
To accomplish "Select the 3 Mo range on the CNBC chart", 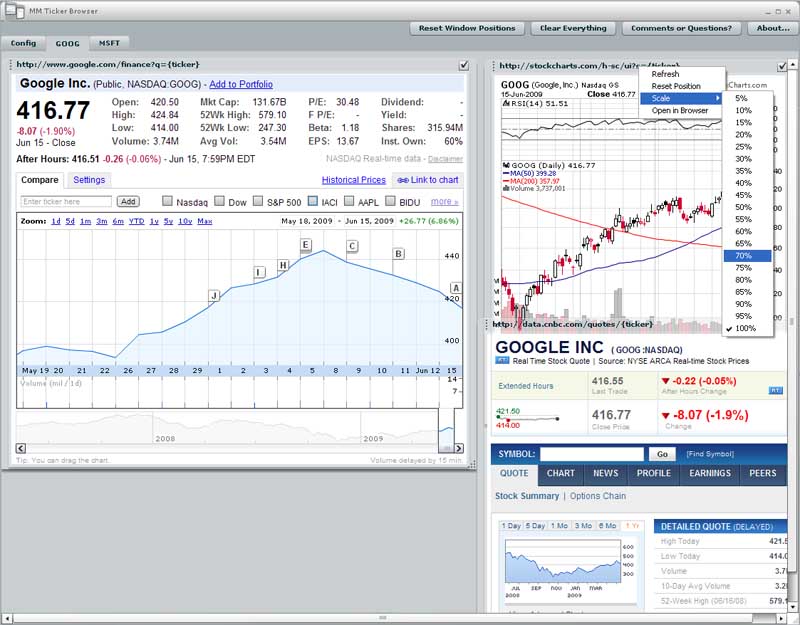I will point(583,526).
